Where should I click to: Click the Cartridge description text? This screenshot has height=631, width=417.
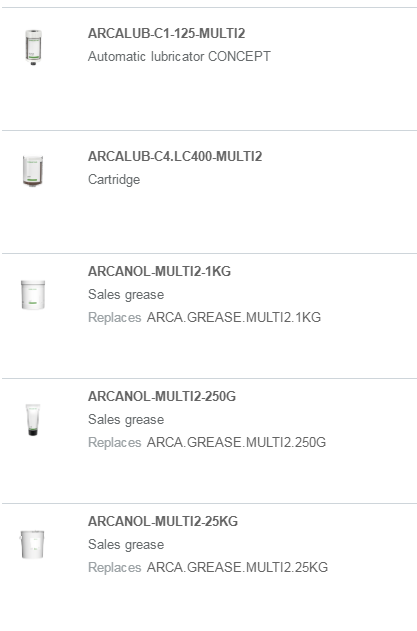114,179
